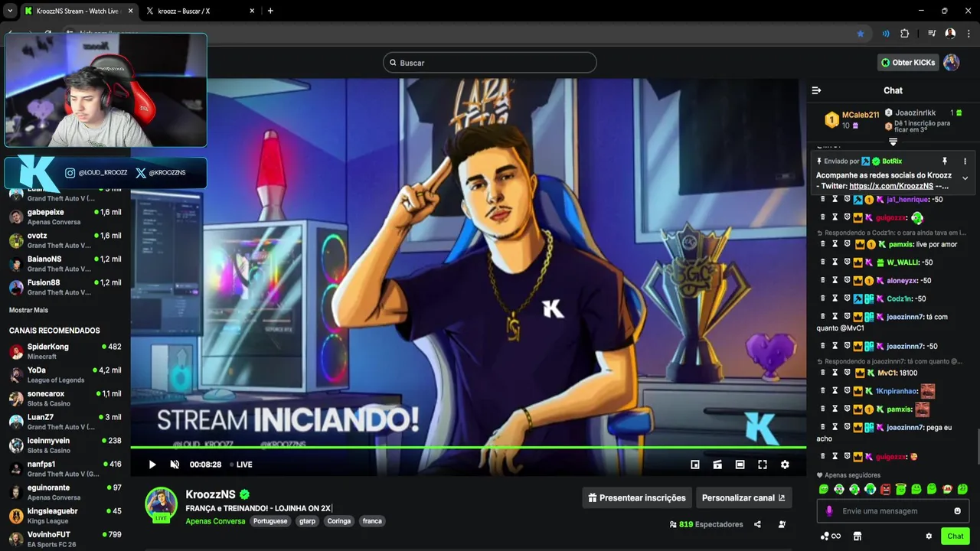This screenshot has width=980, height=551.
Task: Pick the angry red emote in quick emotes
Action: tap(886, 489)
